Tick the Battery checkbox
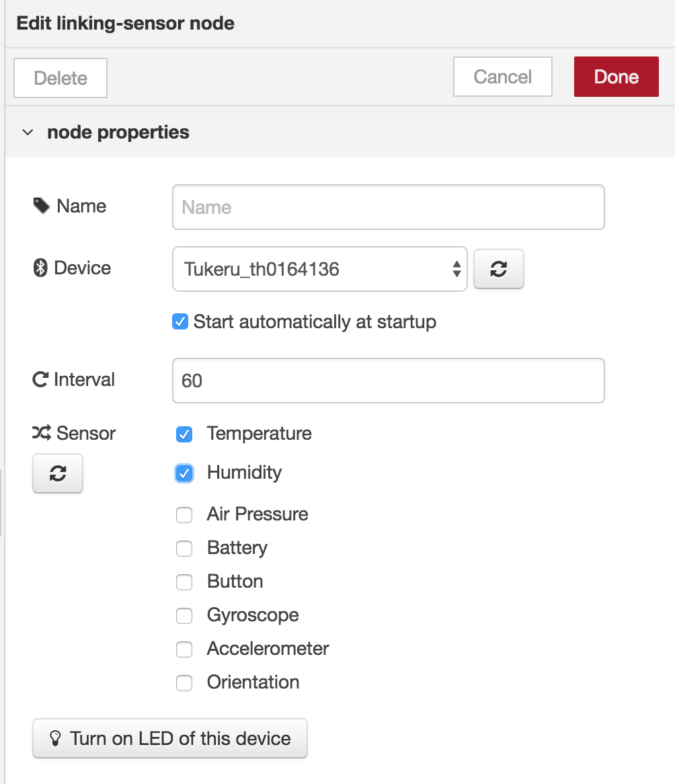675x784 pixels. point(184,549)
